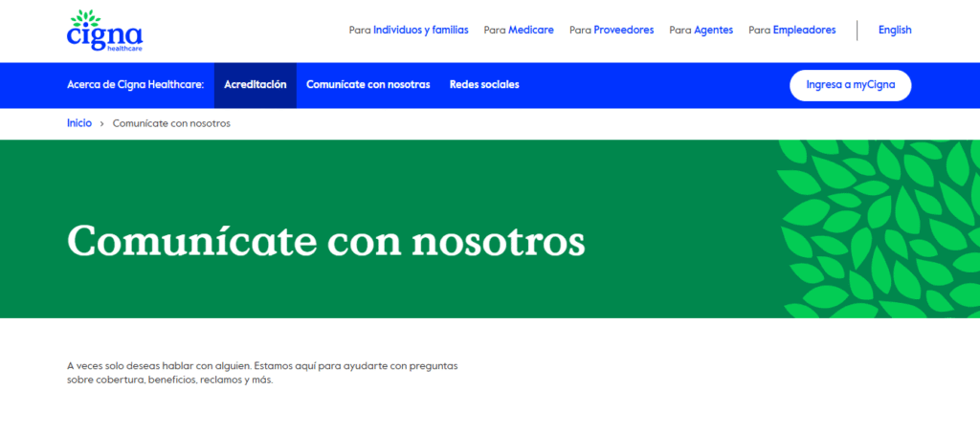Viewport: 980px width, 434px height.
Task: Click Comunícate con nosotros breadcrumb text
Action: click(171, 123)
